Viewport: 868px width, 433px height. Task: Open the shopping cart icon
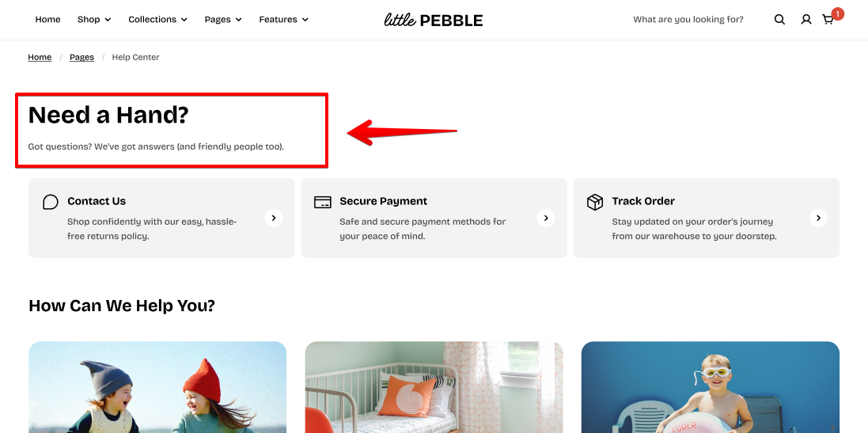tap(828, 20)
